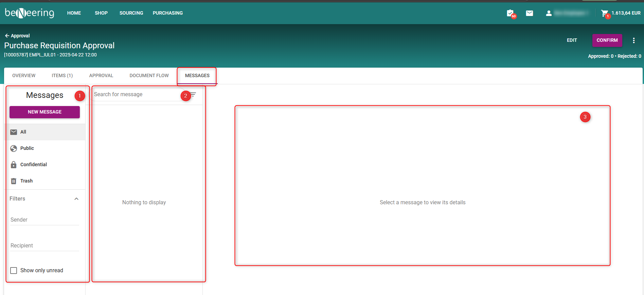Image resolution: width=644 pixels, height=295 pixels.
Task: Open the mail envelope icon in header
Action: click(x=529, y=13)
